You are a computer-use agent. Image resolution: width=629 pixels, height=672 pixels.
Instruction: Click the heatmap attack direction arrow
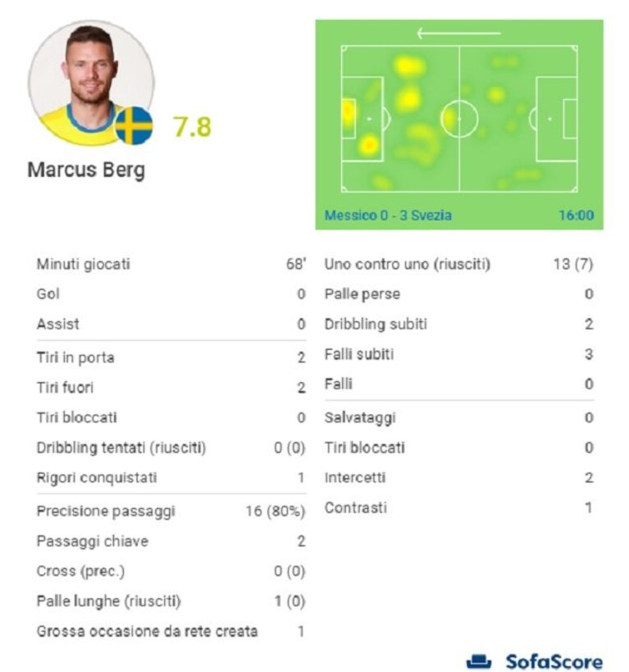pos(458,33)
